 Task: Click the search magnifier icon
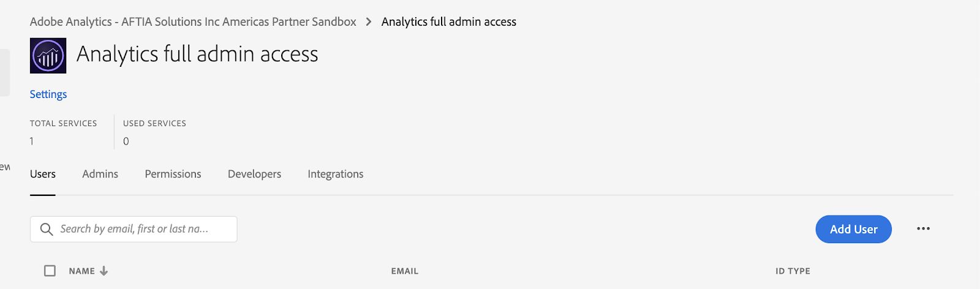pyautogui.click(x=47, y=229)
